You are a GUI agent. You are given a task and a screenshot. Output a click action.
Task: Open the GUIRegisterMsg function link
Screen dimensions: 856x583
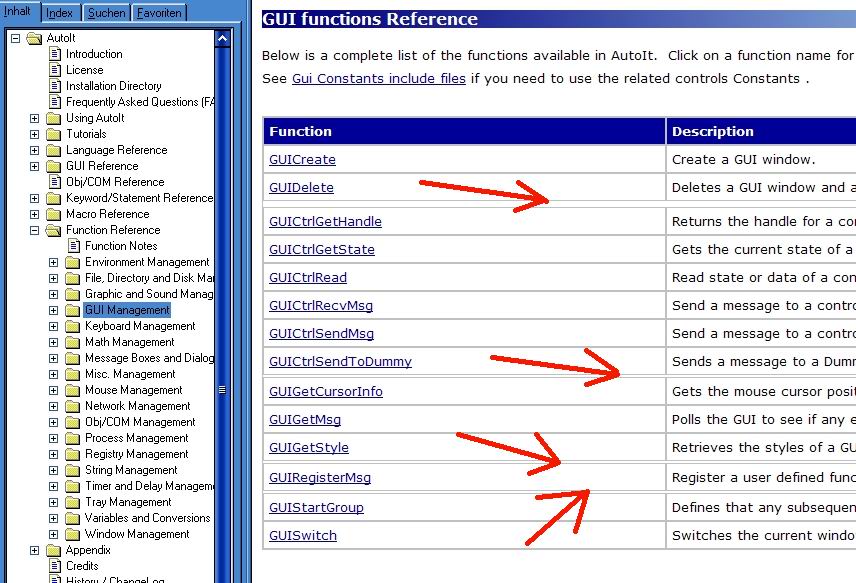coord(320,477)
